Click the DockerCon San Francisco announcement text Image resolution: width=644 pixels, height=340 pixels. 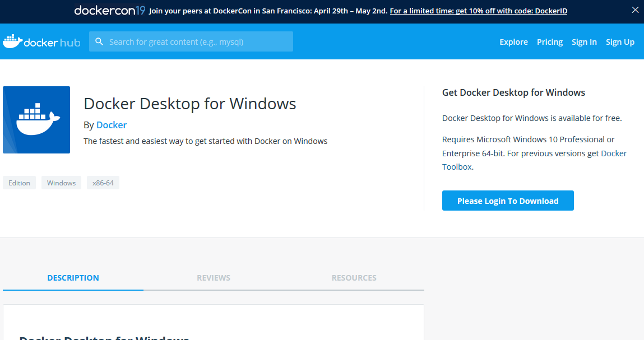tap(268, 11)
